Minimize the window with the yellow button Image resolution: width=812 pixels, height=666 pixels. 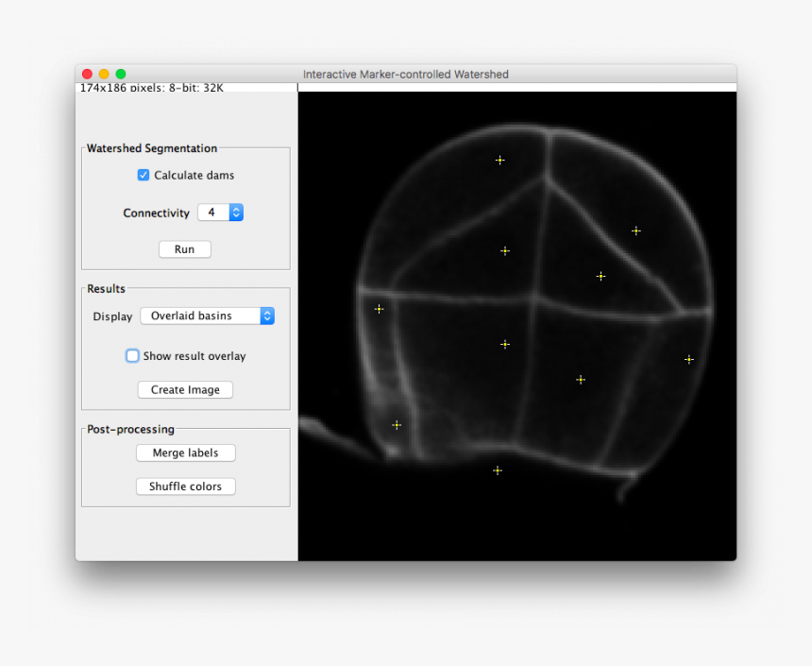104,74
